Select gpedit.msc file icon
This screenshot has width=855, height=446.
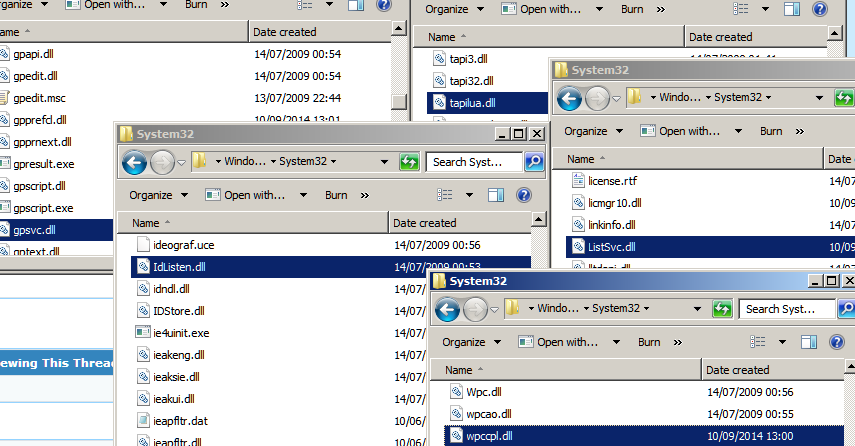[4, 98]
